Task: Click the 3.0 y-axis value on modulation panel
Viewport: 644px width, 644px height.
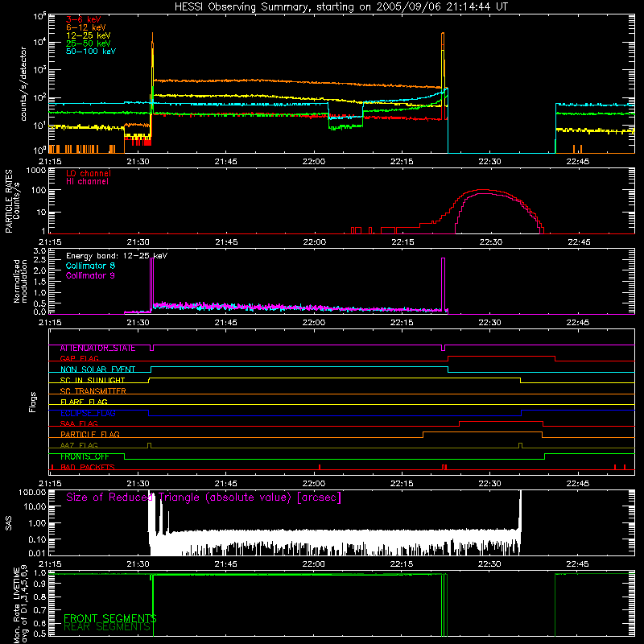Action: point(39,251)
